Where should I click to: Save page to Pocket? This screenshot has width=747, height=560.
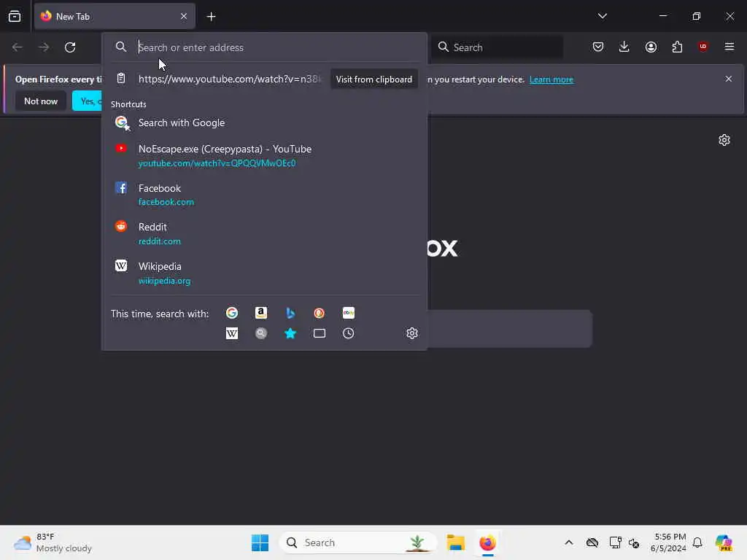coord(598,47)
